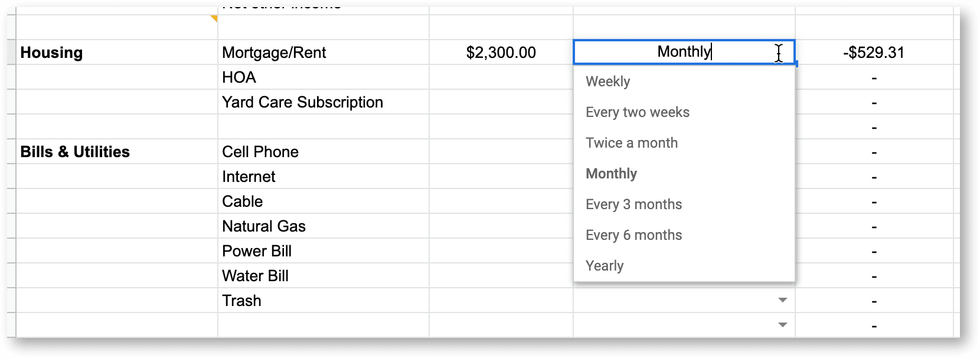Click the orange note indicator triangle
The width and height of the screenshot is (980, 358).
click(x=215, y=18)
